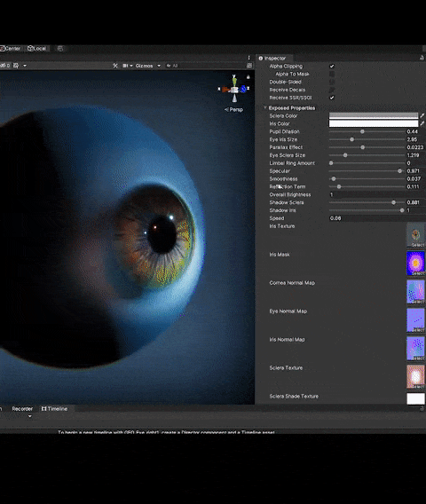Switch to the Timeline tab
The height and width of the screenshot is (504, 426).
click(x=54, y=408)
